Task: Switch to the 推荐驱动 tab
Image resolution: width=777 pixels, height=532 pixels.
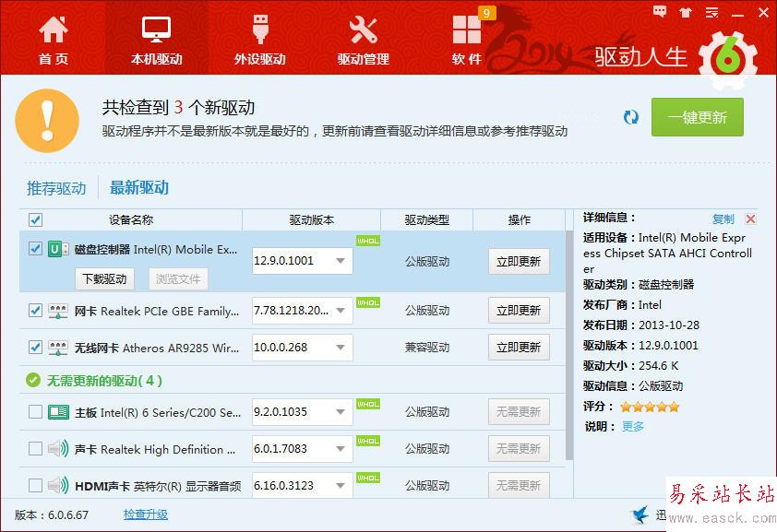Action: [56, 188]
